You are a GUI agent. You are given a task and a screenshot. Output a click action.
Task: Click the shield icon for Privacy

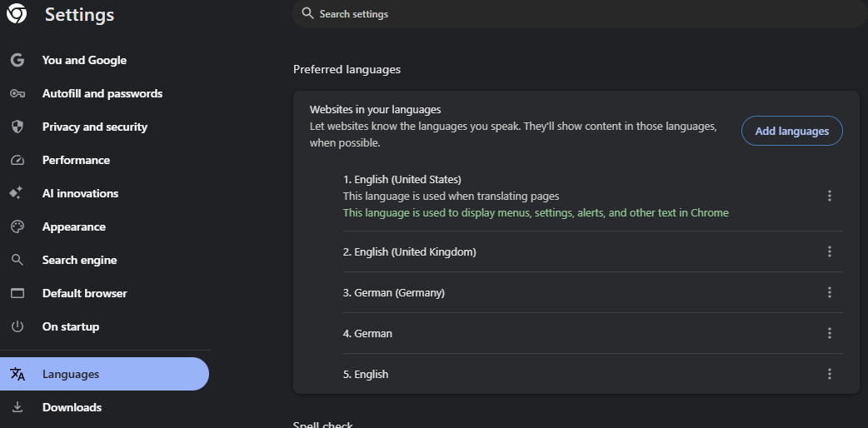click(x=17, y=127)
